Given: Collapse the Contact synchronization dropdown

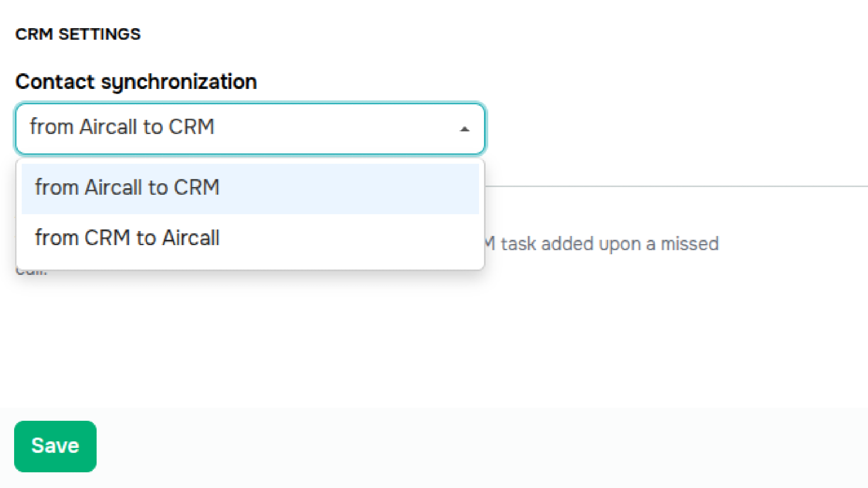Looking at the screenshot, I should click(x=464, y=129).
